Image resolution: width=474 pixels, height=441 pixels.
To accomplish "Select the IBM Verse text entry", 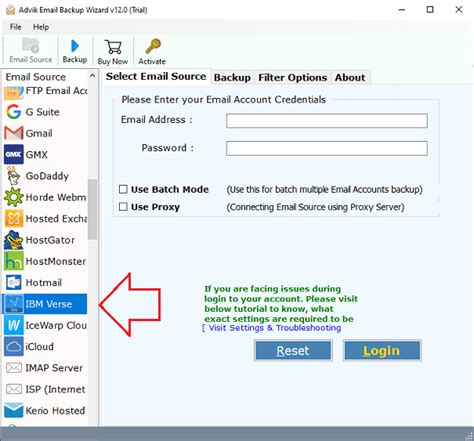I will point(49,304).
